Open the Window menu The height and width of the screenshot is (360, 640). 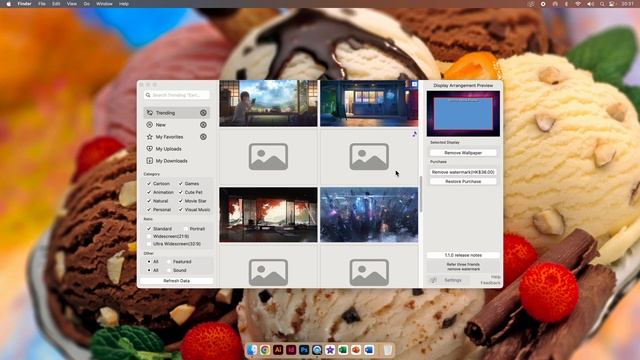click(104, 4)
